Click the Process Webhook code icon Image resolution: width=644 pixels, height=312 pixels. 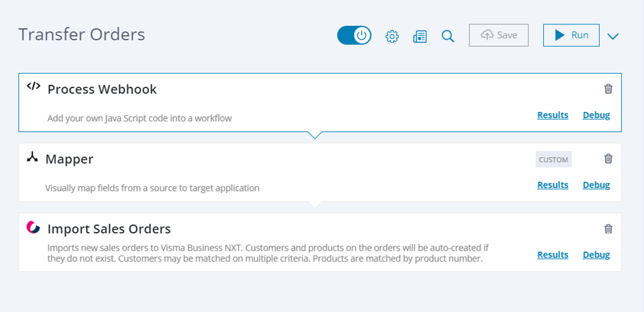point(33,86)
